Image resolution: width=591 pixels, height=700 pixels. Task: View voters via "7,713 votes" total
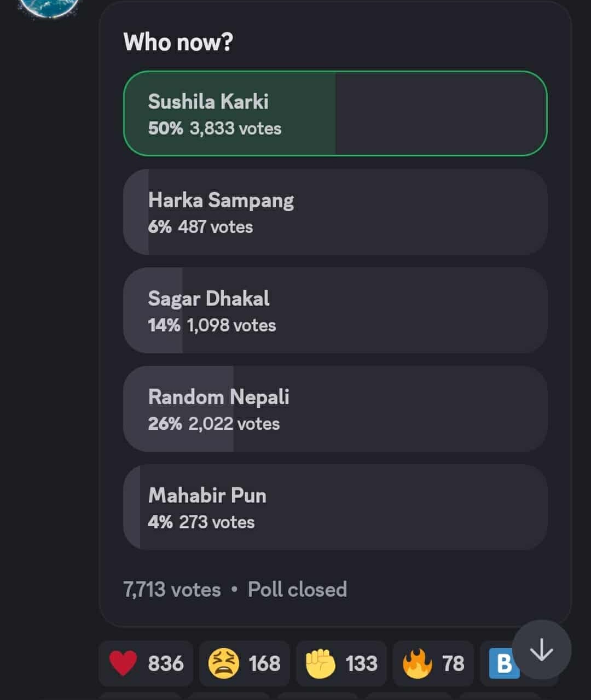tap(172, 590)
